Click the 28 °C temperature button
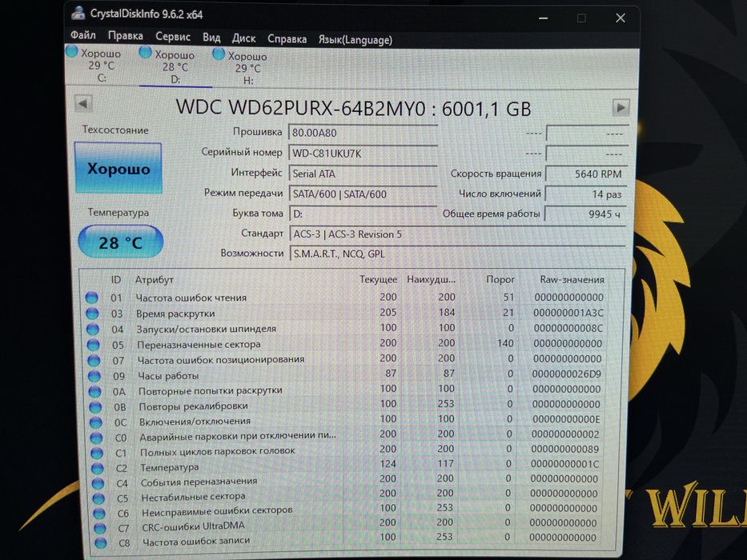 click(121, 242)
